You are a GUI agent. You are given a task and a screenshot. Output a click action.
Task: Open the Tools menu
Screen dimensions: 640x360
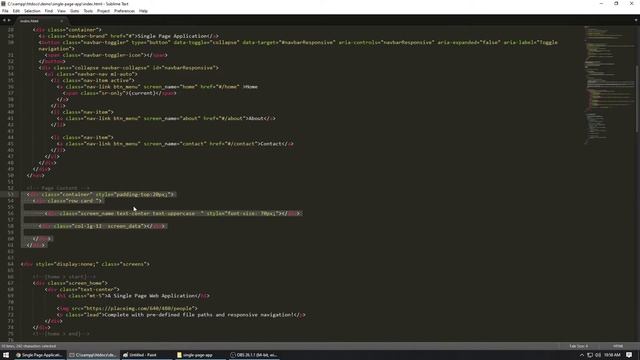click(88, 11)
